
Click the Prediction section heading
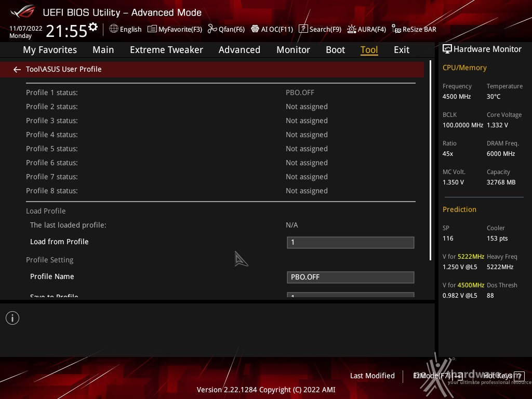click(x=459, y=210)
